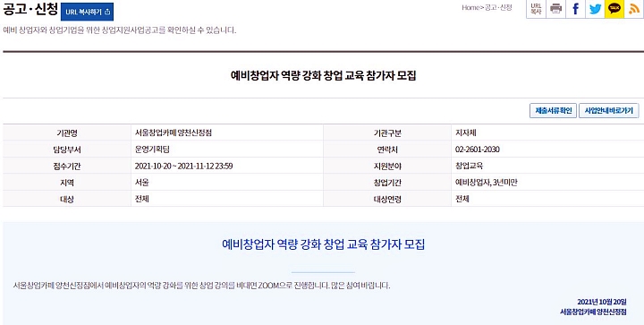
Task: Select the 대상 header cell
Action: click(x=67, y=200)
